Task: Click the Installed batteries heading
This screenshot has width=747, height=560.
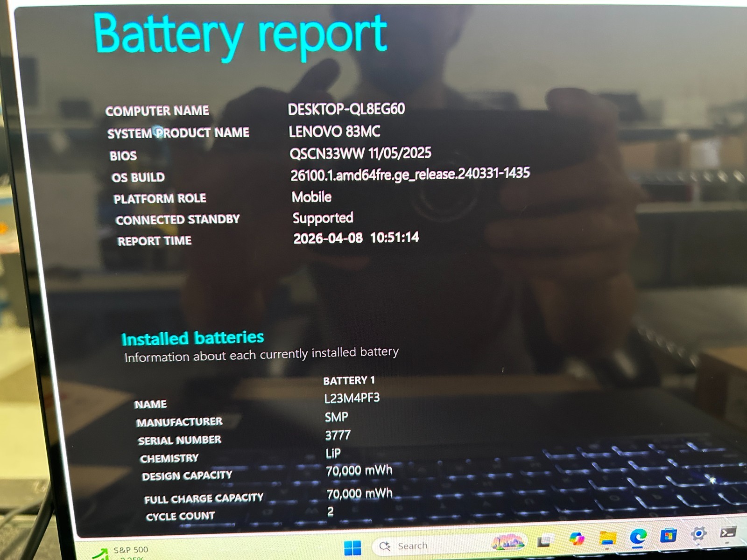Action: [192, 338]
